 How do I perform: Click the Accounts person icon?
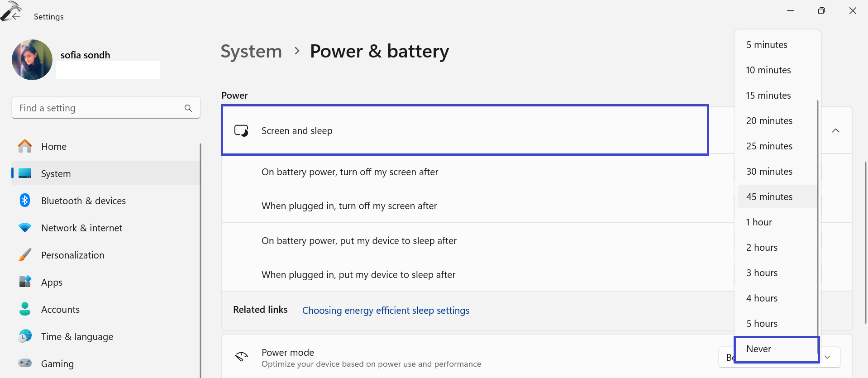point(25,309)
